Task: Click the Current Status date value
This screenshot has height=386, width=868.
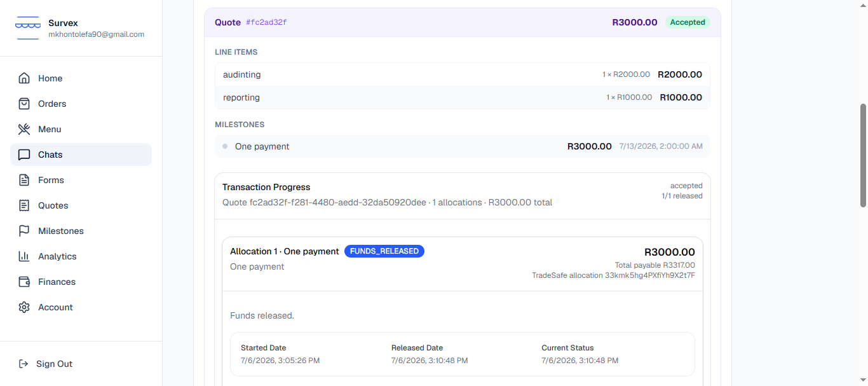Action: 580,361
